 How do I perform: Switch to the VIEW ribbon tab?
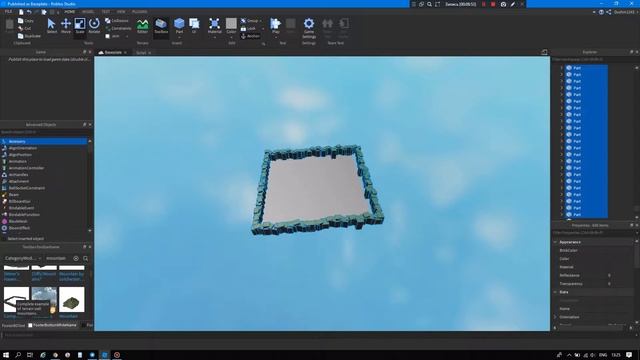pos(121,12)
